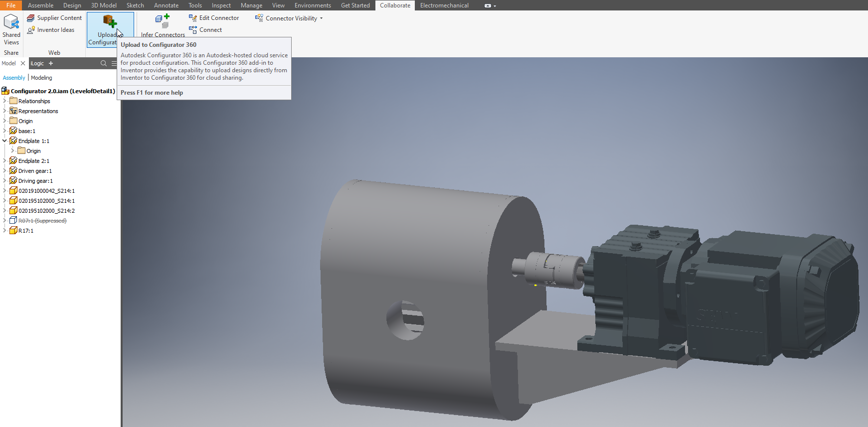868x427 pixels.
Task: Click the R17:1 component icon
Action: 13,230
